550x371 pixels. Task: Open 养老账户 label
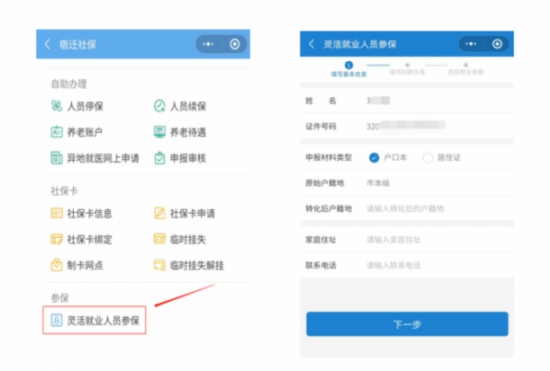(x=85, y=132)
